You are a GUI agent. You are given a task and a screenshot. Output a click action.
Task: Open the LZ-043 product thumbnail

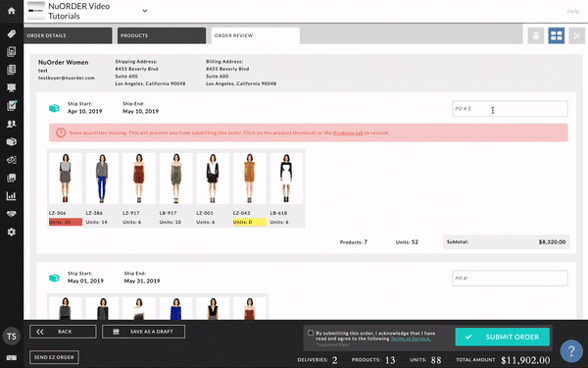pos(249,179)
